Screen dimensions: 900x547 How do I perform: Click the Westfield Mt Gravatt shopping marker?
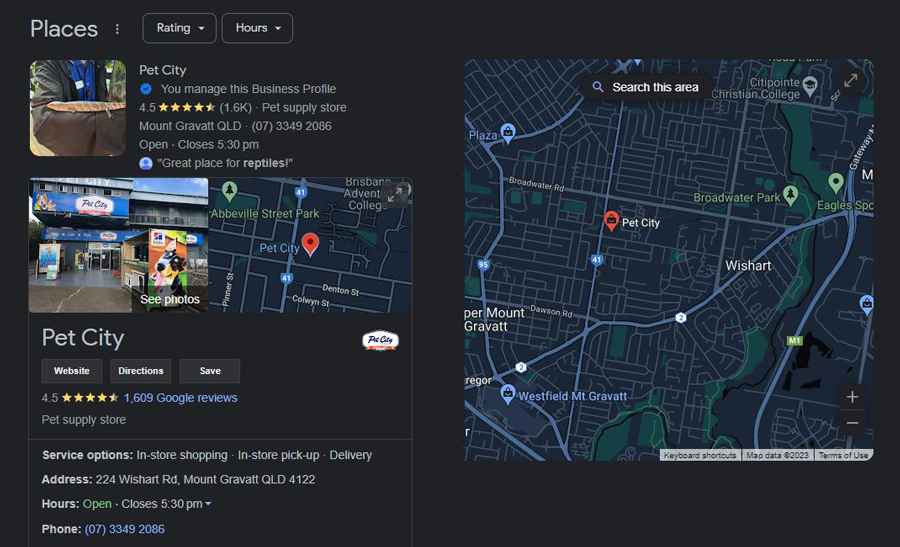point(507,394)
